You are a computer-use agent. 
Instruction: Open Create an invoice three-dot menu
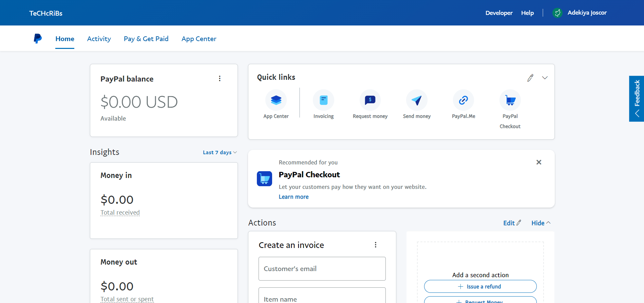pyautogui.click(x=375, y=245)
